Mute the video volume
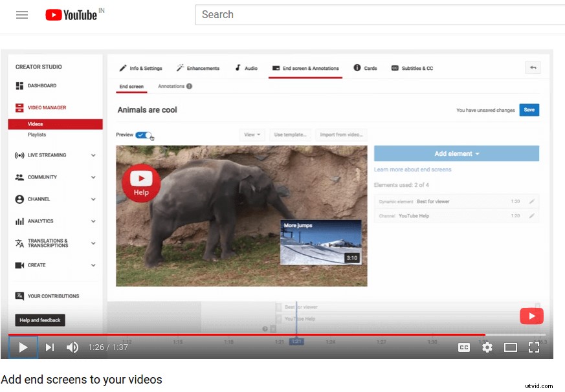565x392 pixels. click(72, 347)
